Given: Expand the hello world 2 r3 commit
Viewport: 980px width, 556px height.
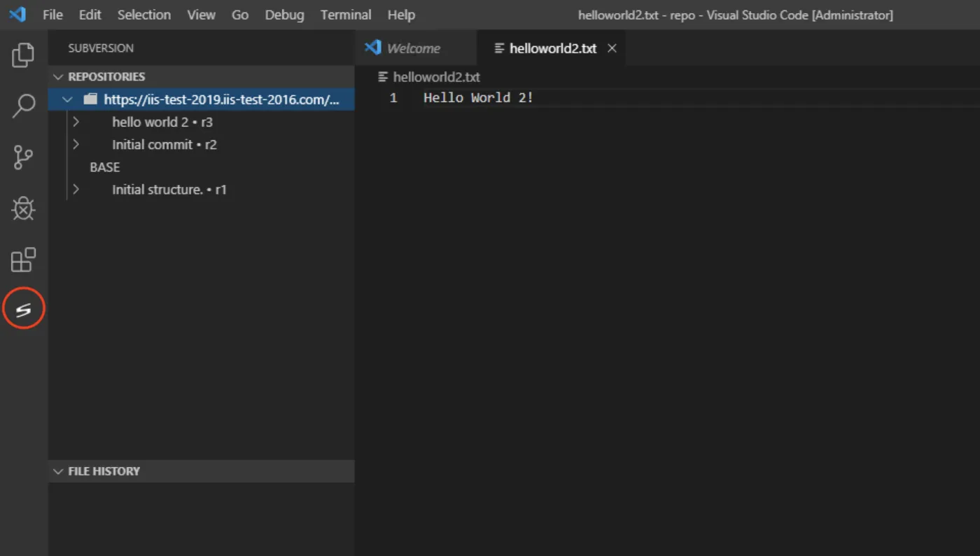Looking at the screenshot, I should point(76,122).
